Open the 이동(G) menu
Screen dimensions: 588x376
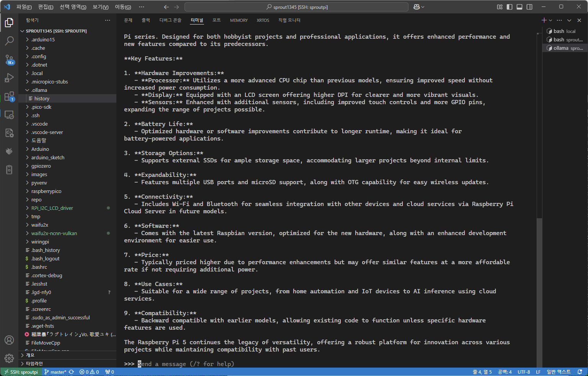[122, 7]
